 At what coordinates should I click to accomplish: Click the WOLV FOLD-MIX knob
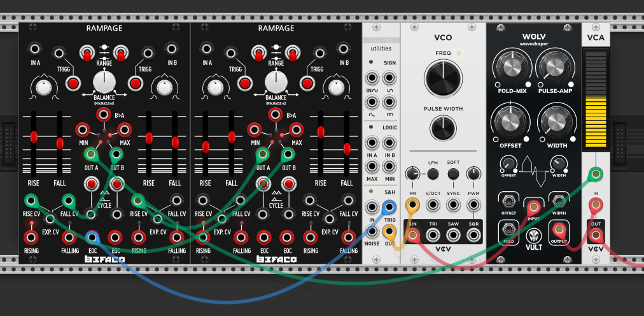click(x=512, y=68)
